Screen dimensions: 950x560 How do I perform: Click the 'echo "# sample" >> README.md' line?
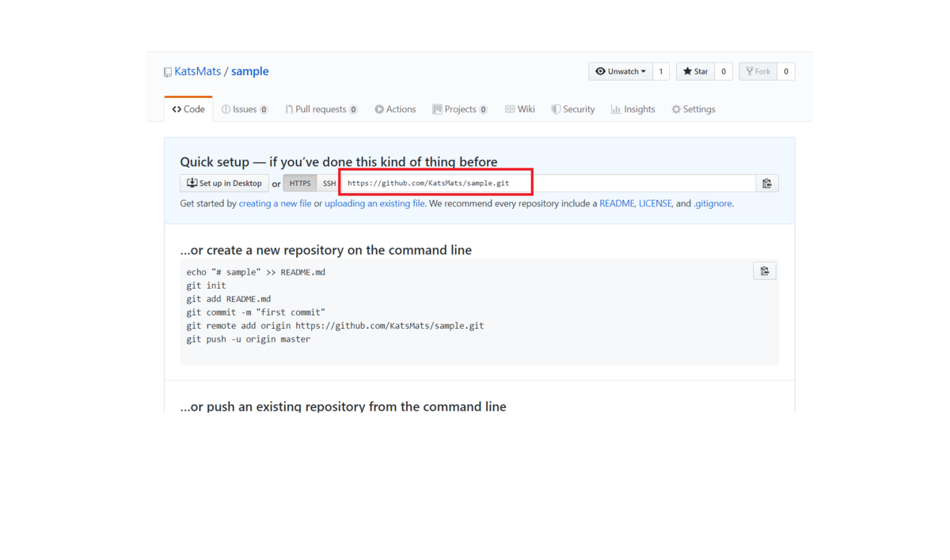pyautogui.click(x=256, y=272)
